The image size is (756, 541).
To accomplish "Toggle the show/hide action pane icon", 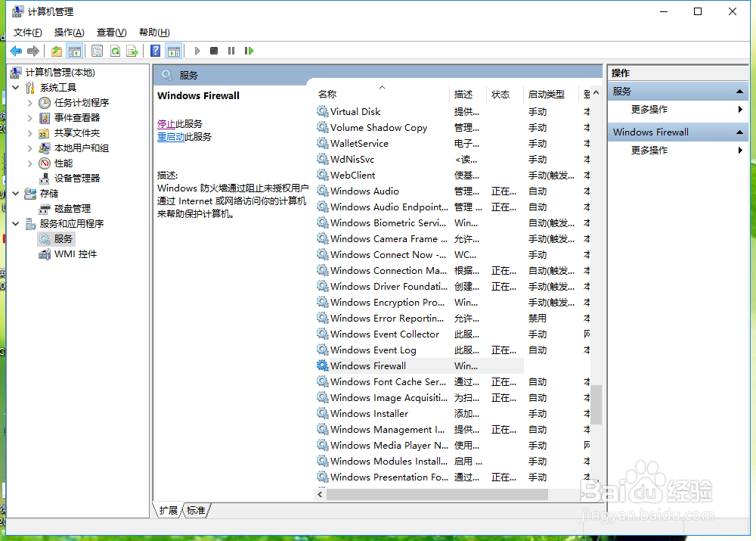I will [174, 51].
